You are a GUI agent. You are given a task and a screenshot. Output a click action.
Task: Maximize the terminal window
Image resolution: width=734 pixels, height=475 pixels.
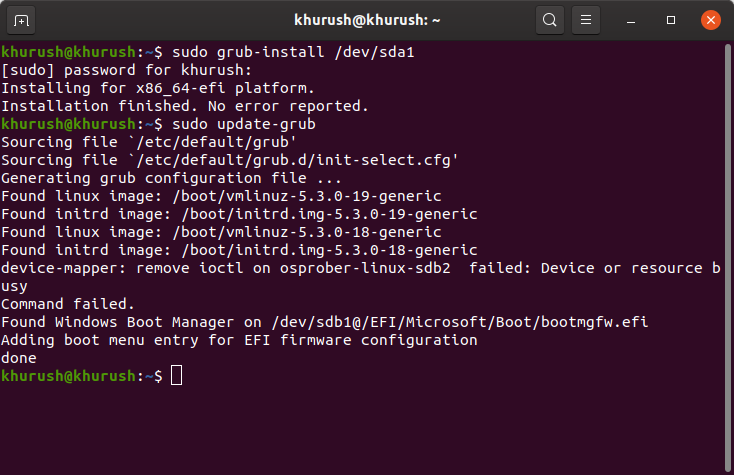tap(670, 20)
